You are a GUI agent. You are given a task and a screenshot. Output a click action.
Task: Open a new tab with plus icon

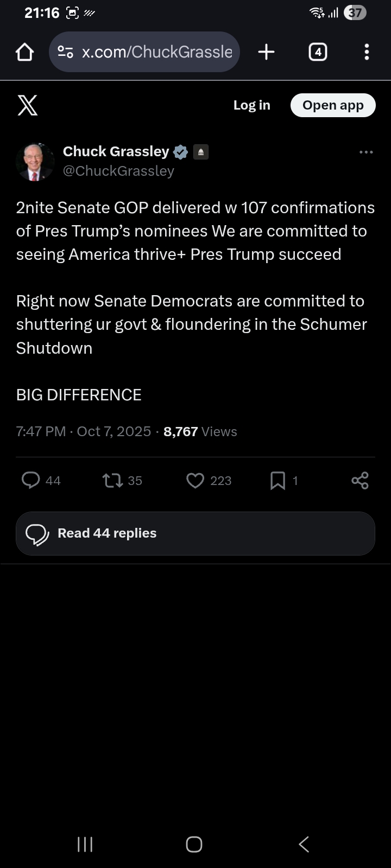pos(266,52)
